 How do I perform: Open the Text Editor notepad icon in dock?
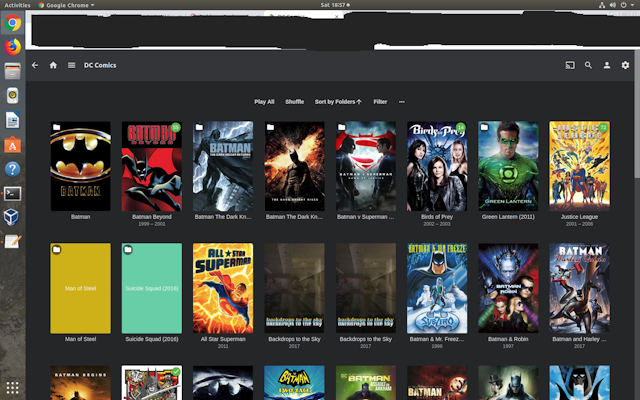13,242
